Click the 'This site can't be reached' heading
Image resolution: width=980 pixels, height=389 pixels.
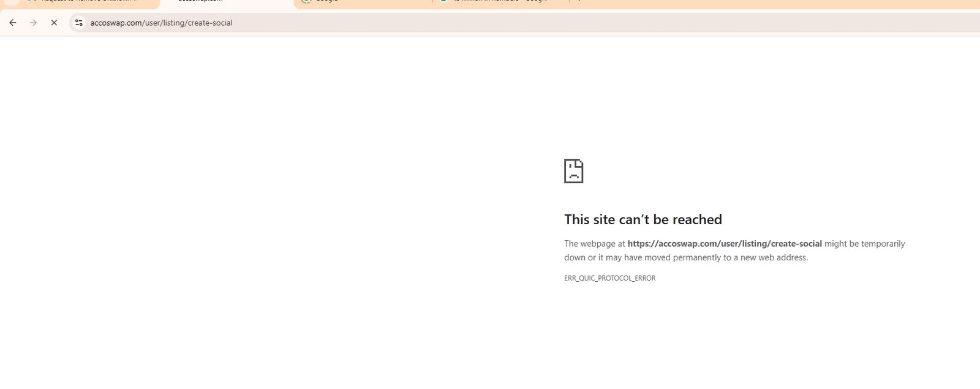coord(643,219)
